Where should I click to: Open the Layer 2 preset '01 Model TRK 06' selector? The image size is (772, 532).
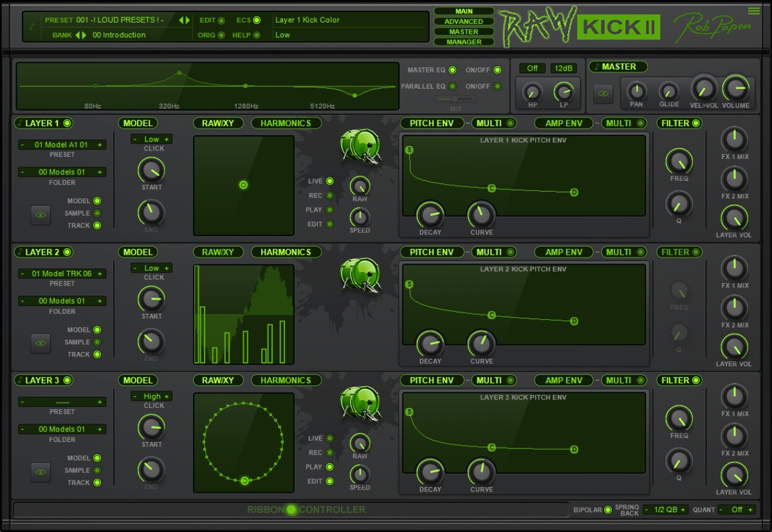click(x=62, y=273)
